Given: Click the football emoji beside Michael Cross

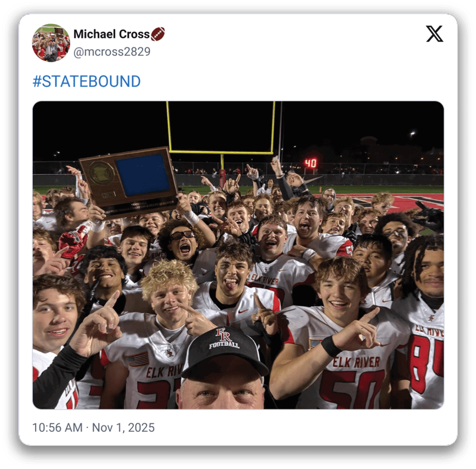Looking at the screenshot, I should pyautogui.click(x=158, y=34).
